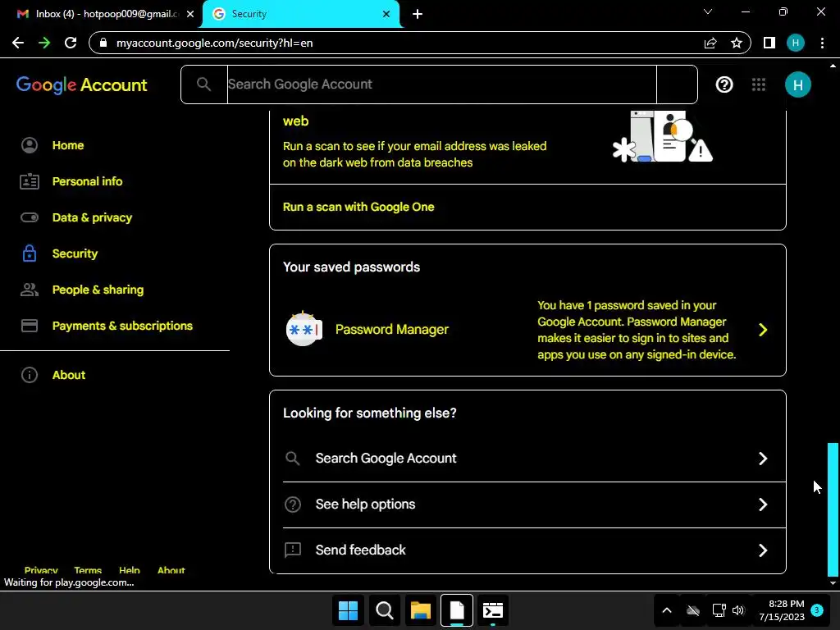Image resolution: width=840 pixels, height=630 pixels.
Task: Reload the Security page
Action: point(71,43)
